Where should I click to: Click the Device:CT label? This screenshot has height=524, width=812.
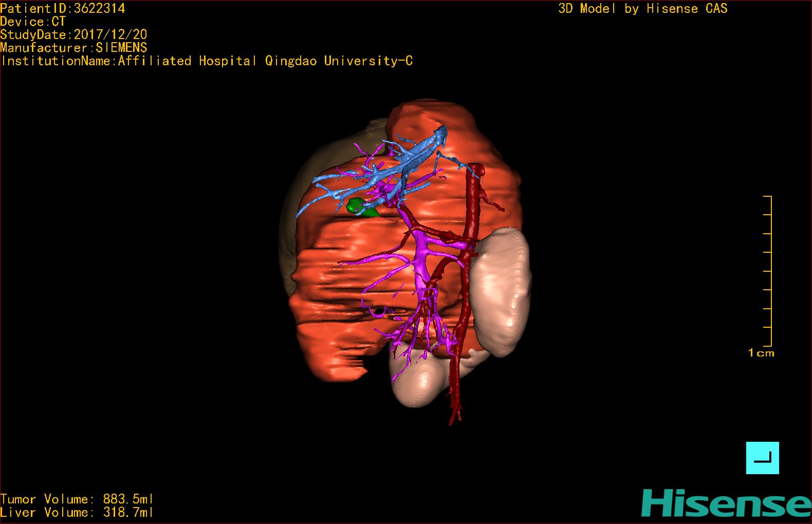pos(33,22)
